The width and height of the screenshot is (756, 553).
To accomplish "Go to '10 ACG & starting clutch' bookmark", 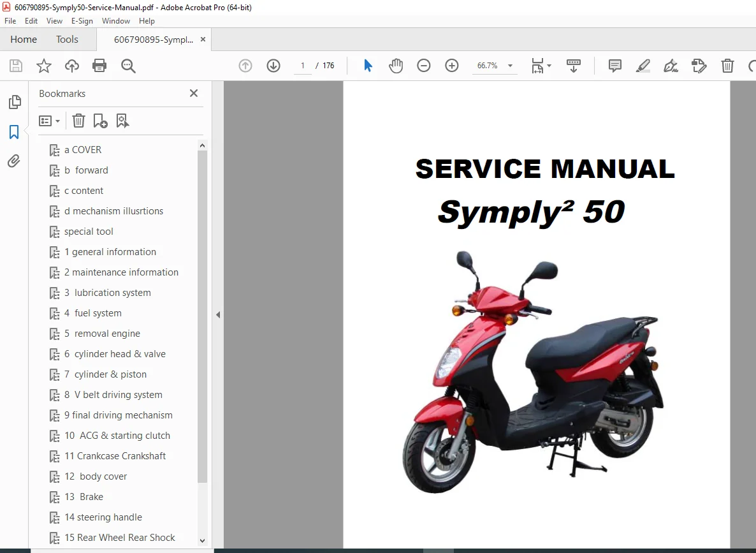I will pos(117,436).
